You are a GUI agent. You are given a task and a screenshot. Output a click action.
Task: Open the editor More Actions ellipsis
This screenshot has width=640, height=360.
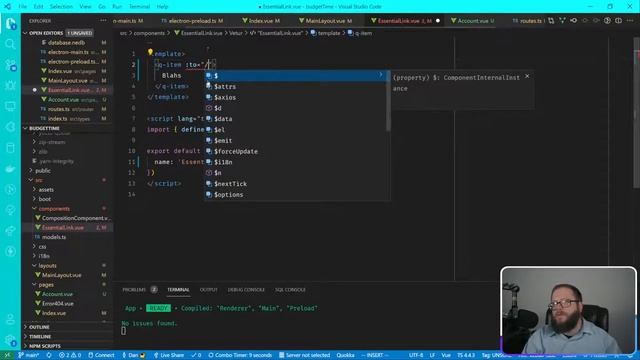click(630, 20)
